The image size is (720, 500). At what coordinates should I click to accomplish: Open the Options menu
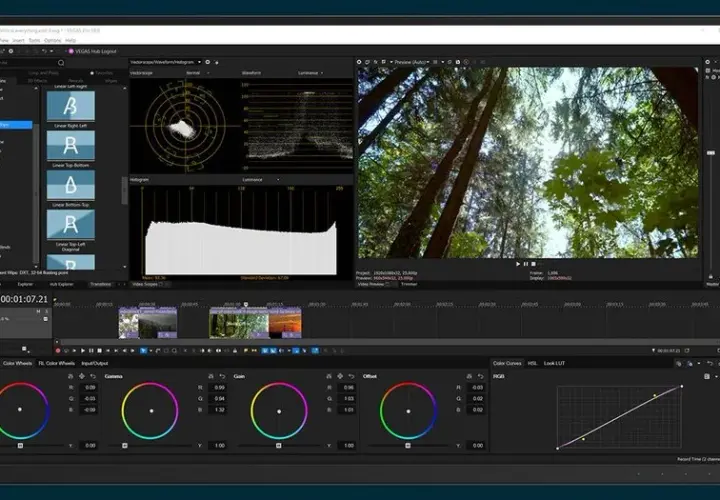(52, 40)
